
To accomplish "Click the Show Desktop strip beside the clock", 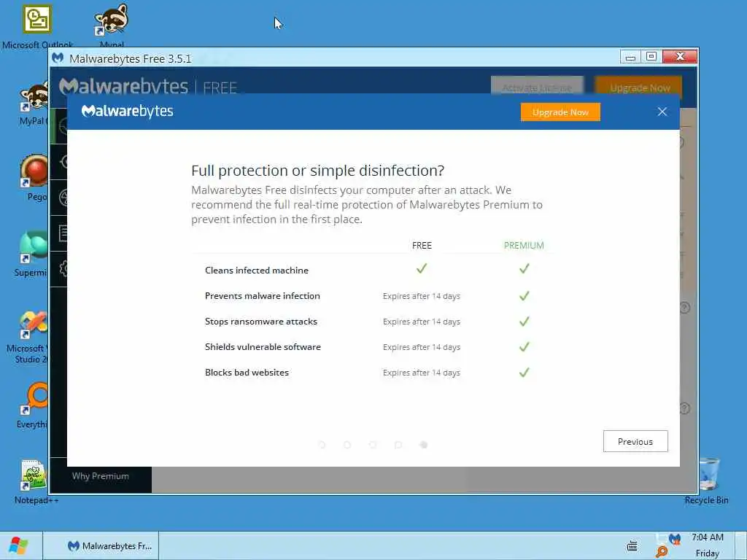I will [x=741, y=545].
